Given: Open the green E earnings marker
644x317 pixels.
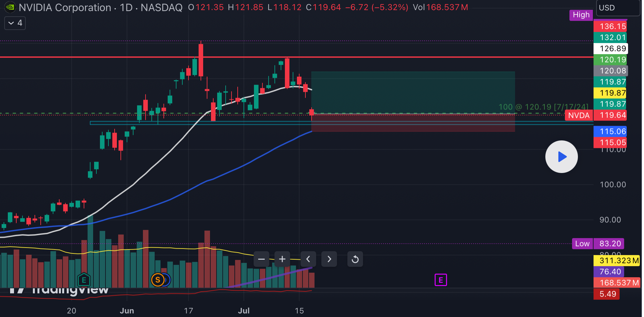Looking at the screenshot, I should (x=84, y=280).
